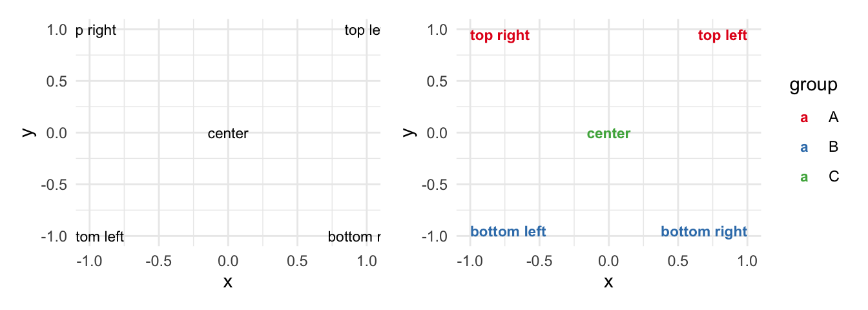
Task: Click the black "center" text in left plot
Action: [x=228, y=134]
